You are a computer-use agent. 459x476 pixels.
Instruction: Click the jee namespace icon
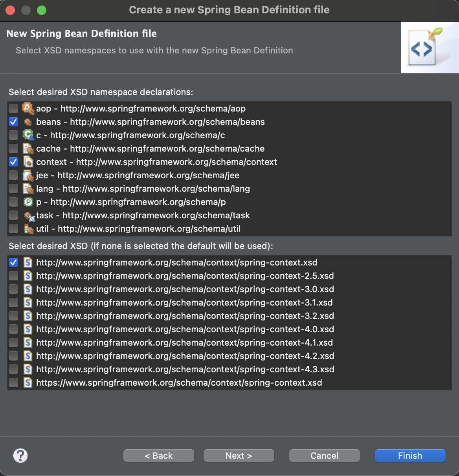click(x=28, y=175)
